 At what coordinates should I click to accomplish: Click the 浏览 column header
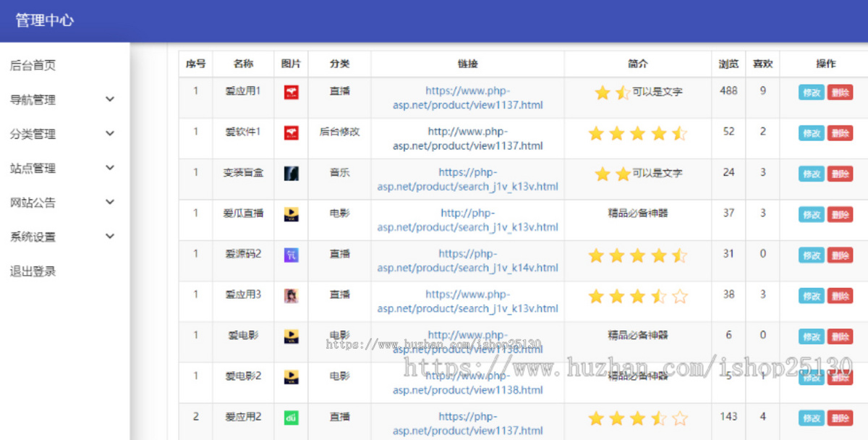point(728,64)
